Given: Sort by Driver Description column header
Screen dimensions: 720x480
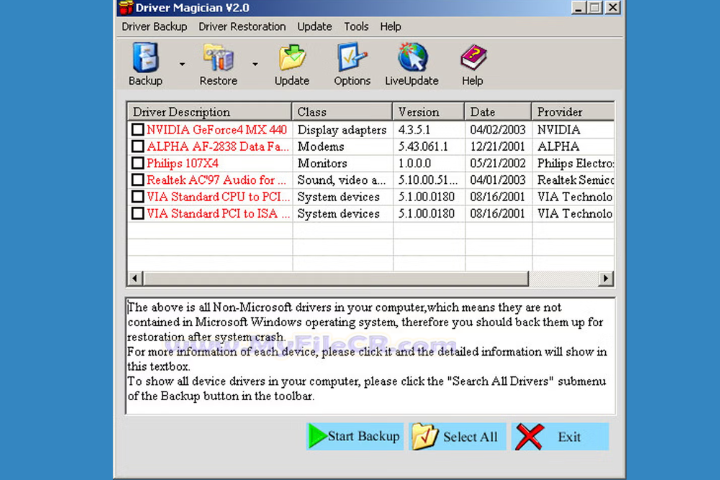Looking at the screenshot, I should pyautogui.click(x=209, y=112).
